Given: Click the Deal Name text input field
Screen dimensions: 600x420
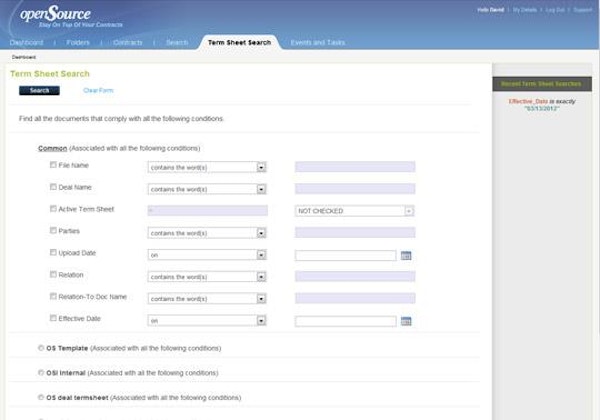Looking at the screenshot, I should pos(354,189).
